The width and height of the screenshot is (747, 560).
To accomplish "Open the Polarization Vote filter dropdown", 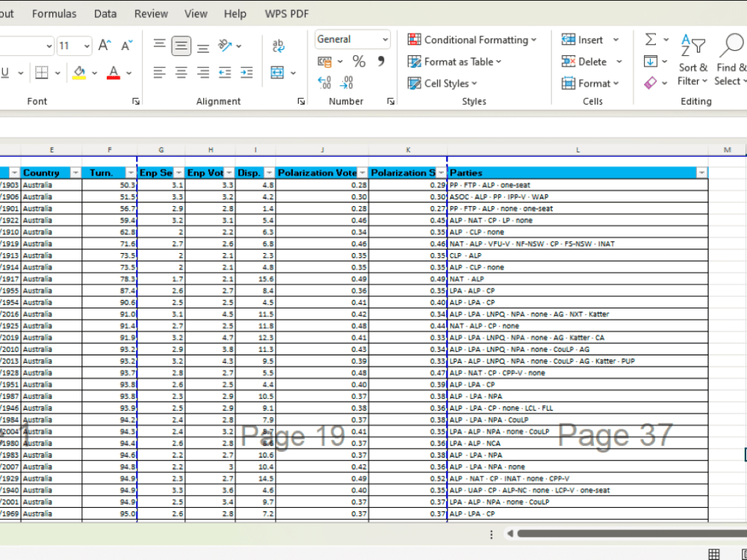I will pyautogui.click(x=362, y=173).
